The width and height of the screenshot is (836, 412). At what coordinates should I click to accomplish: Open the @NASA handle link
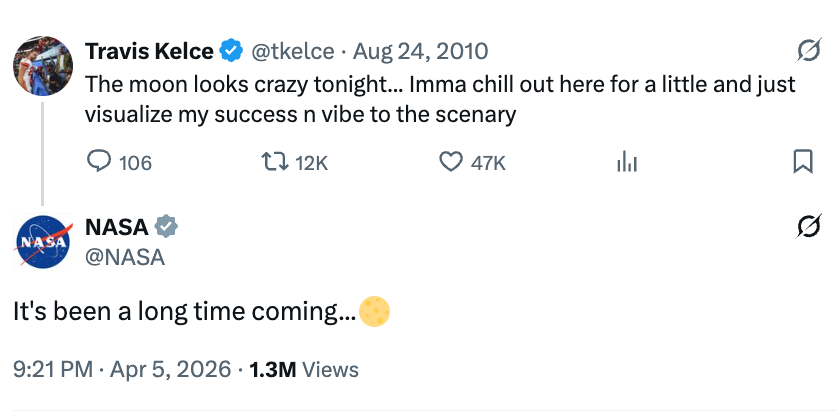click(x=125, y=257)
